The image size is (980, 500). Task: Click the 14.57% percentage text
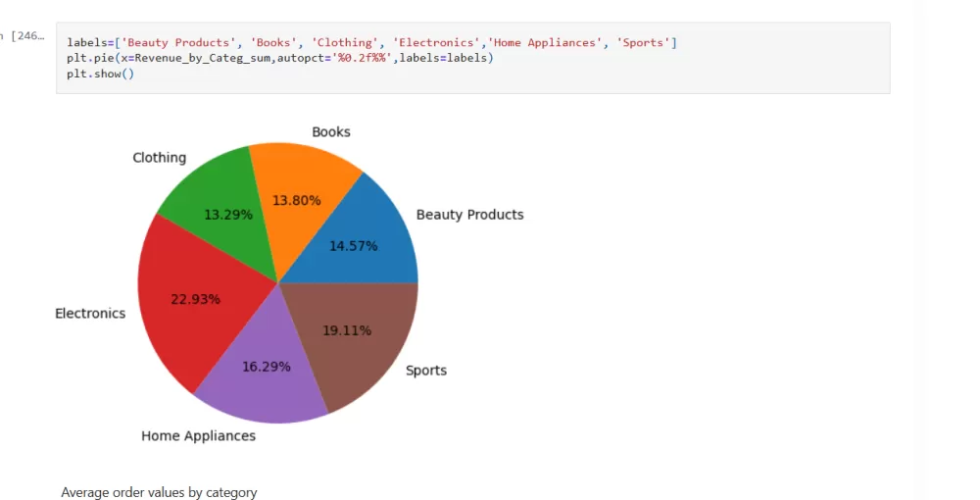(x=353, y=246)
